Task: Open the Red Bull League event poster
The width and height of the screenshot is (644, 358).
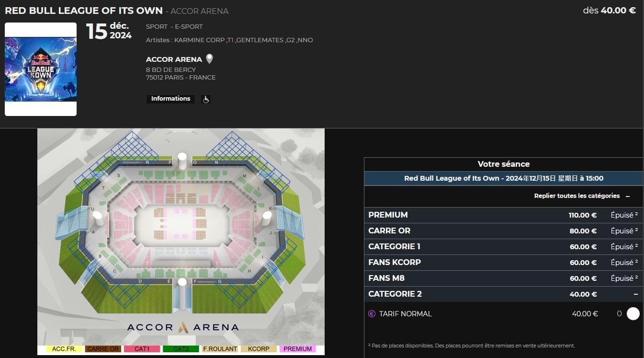Action: coord(41,69)
